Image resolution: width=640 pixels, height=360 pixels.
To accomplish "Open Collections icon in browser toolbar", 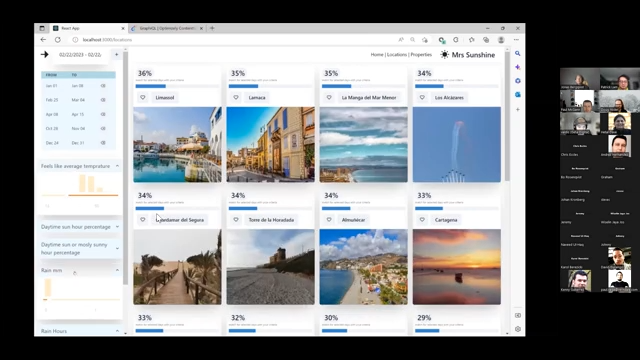I will [486, 40].
